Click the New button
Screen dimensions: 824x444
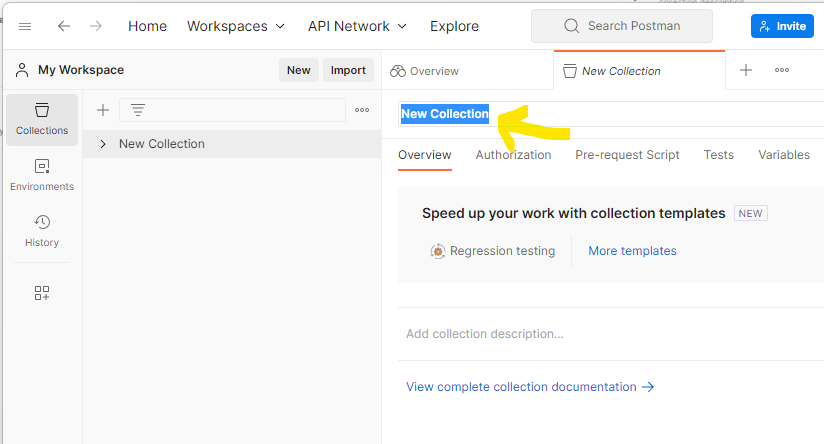click(298, 70)
